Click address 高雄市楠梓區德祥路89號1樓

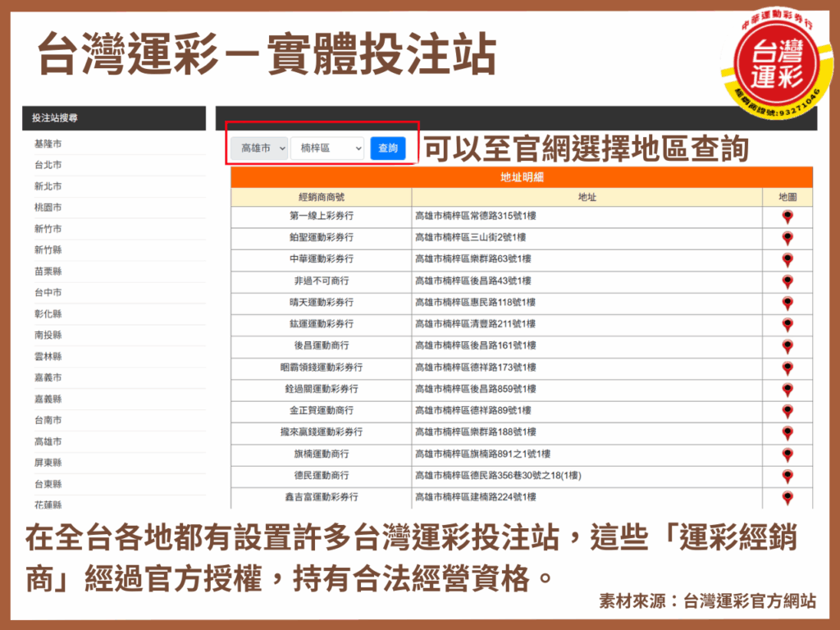coord(473,410)
